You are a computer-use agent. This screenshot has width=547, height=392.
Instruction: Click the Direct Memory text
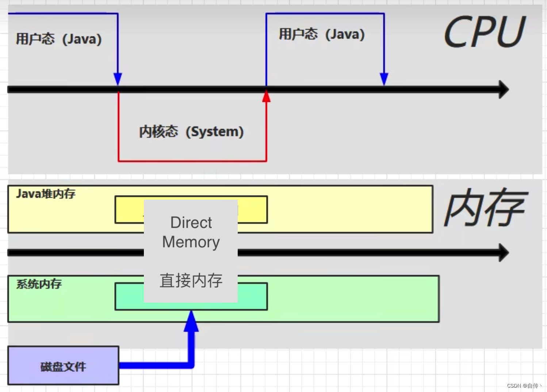pyautogui.click(x=191, y=232)
